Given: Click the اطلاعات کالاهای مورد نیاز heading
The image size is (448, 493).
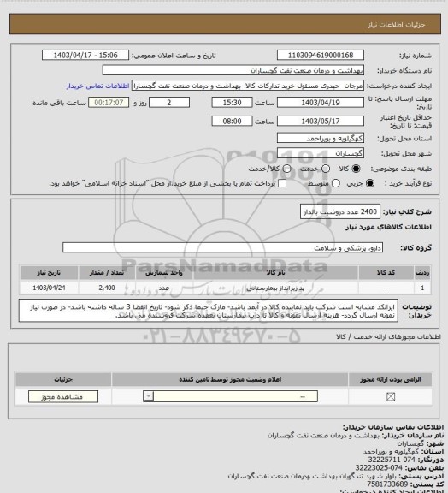Looking at the screenshot, I should [x=388, y=227].
